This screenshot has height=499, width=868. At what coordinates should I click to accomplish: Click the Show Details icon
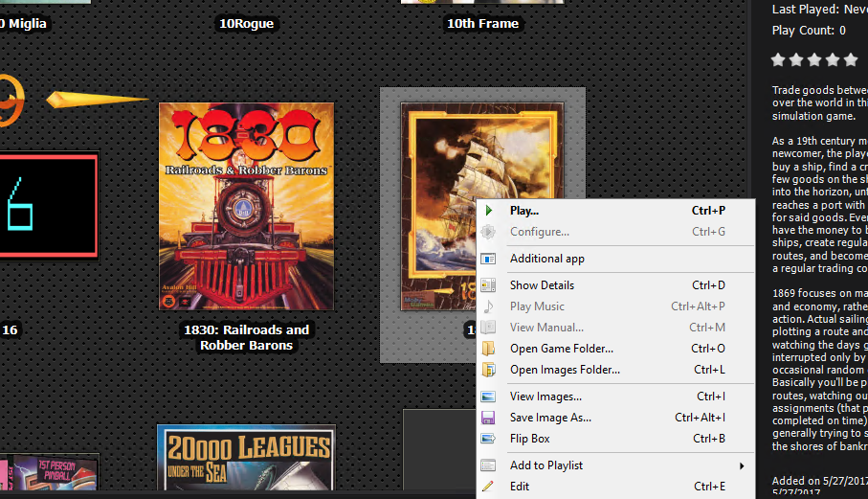click(488, 285)
